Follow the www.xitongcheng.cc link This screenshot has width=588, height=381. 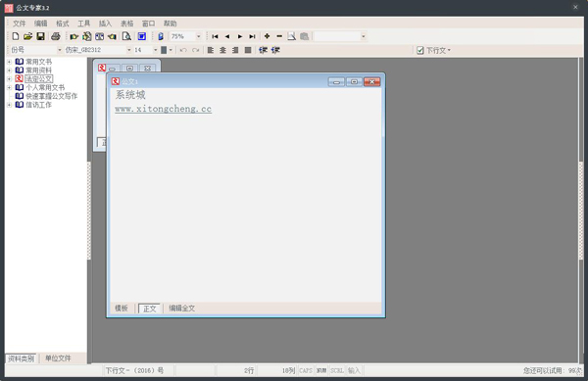click(x=163, y=109)
